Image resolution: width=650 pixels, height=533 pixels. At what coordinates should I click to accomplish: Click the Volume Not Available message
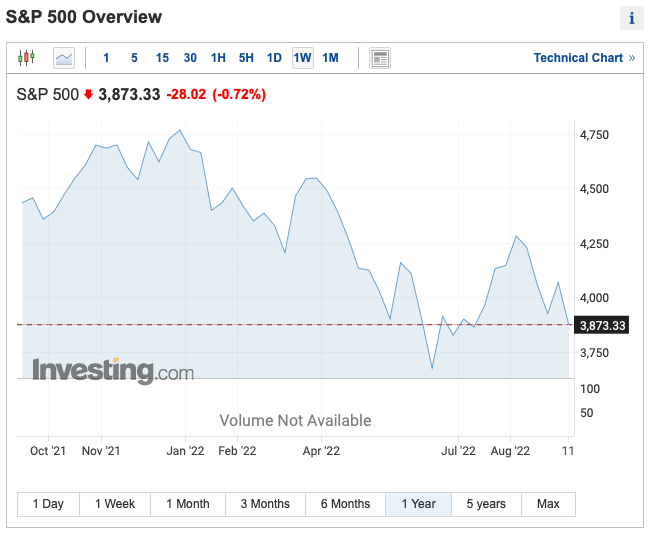pos(295,421)
